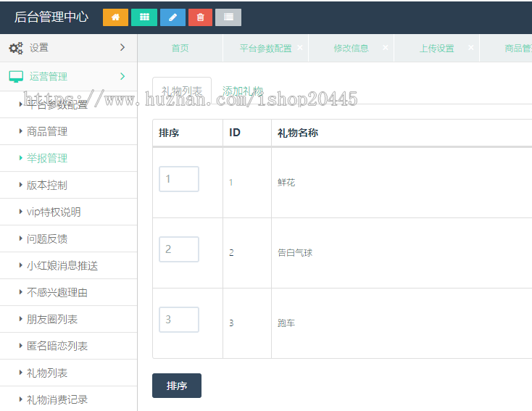Open 商品管理 in the sidebar
This screenshot has width=532, height=411.
(47, 131)
